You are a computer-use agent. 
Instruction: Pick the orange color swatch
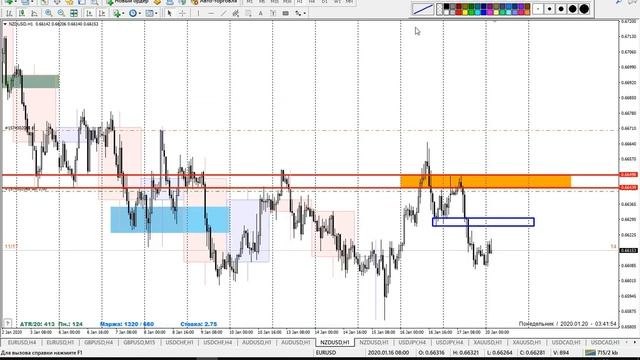coord(527,12)
